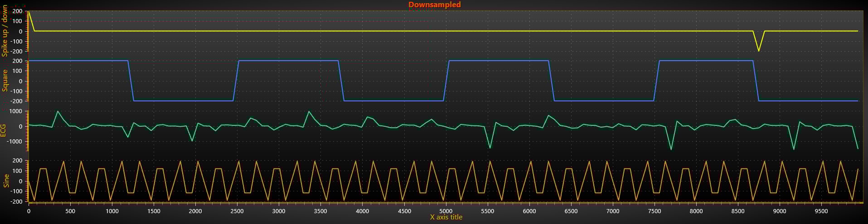Image resolution: width=868 pixels, height=224 pixels.
Task: Click the "Downsampled" chart title
Action: (x=434, y=5)
